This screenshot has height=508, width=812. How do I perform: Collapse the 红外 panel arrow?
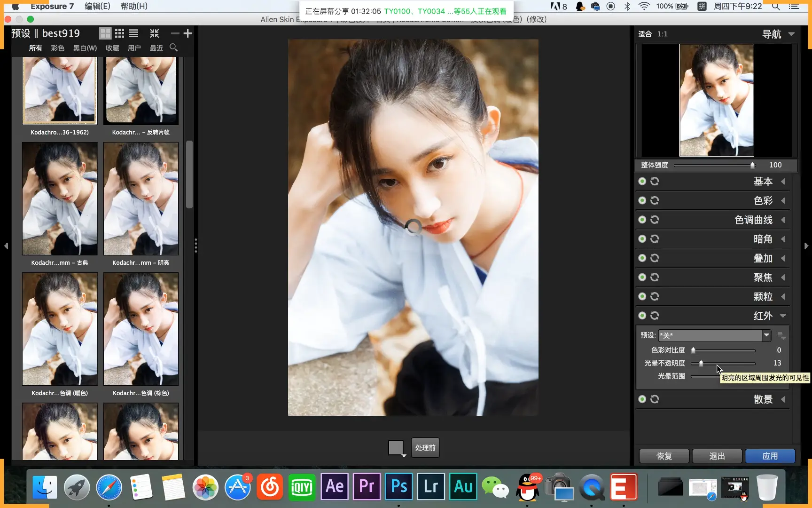(783, 316)
